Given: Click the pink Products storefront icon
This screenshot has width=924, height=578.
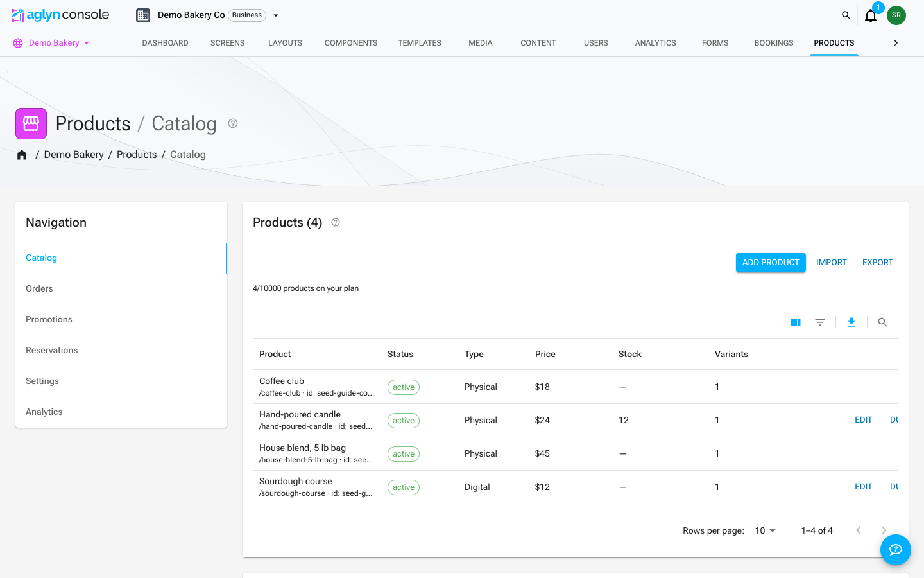Looking at the screenshot, I should 31,123.
